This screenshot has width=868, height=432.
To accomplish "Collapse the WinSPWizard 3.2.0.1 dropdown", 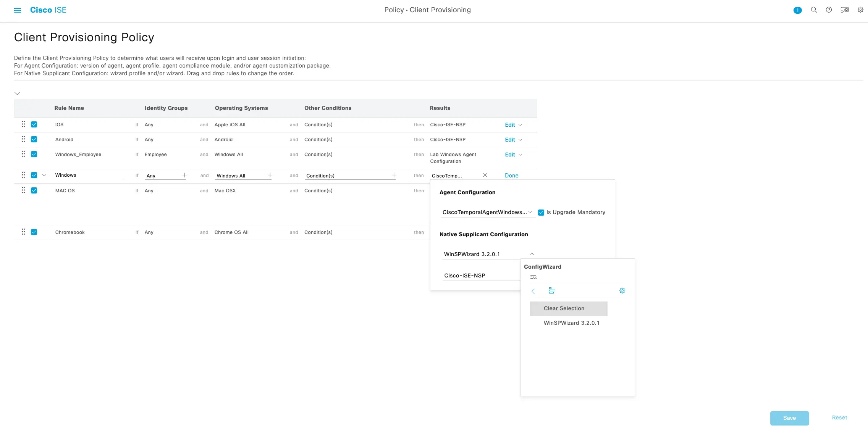I will coord(532,254).
